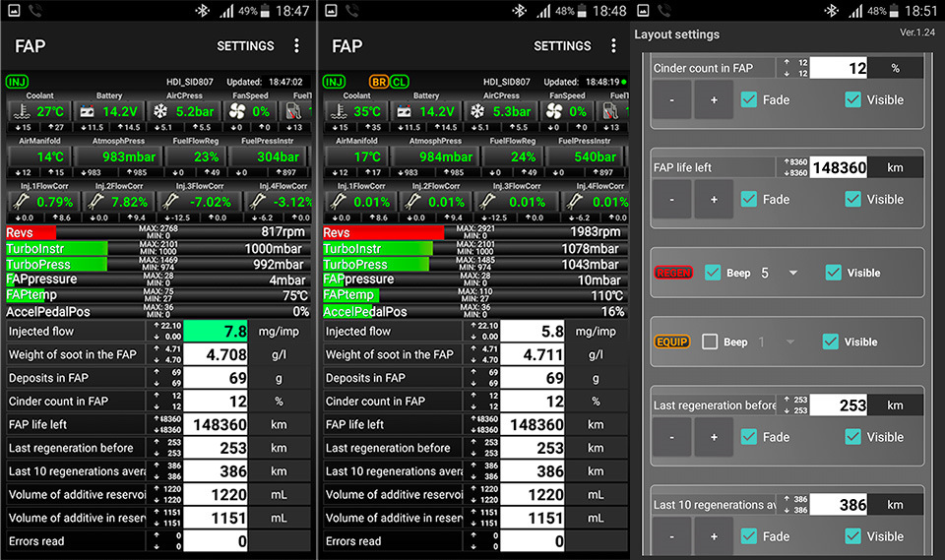This screenshot has height=560, width=945.
Task: Tap the FAPtemp bar showing 110°C
Action: (x=474, y=295)
